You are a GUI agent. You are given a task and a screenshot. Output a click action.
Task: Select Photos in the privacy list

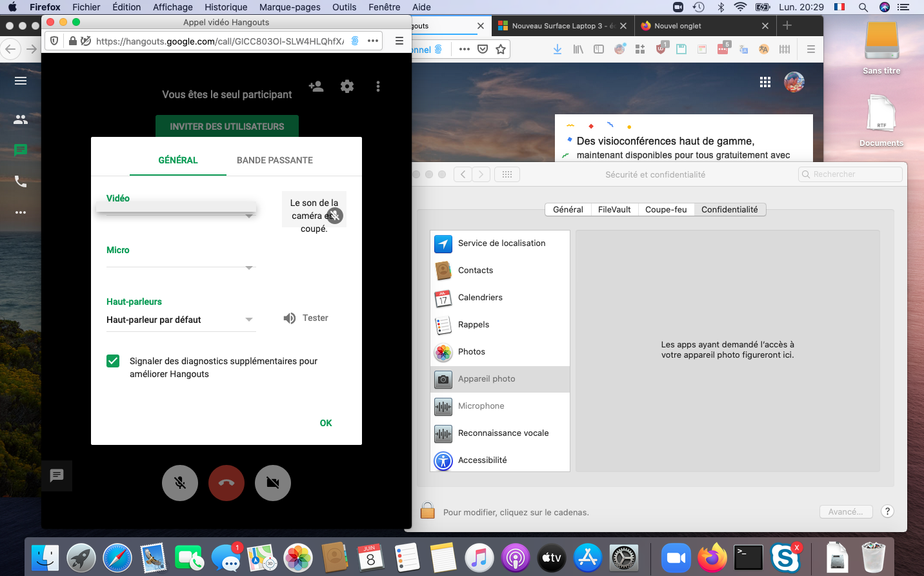(x=500, y=352)
